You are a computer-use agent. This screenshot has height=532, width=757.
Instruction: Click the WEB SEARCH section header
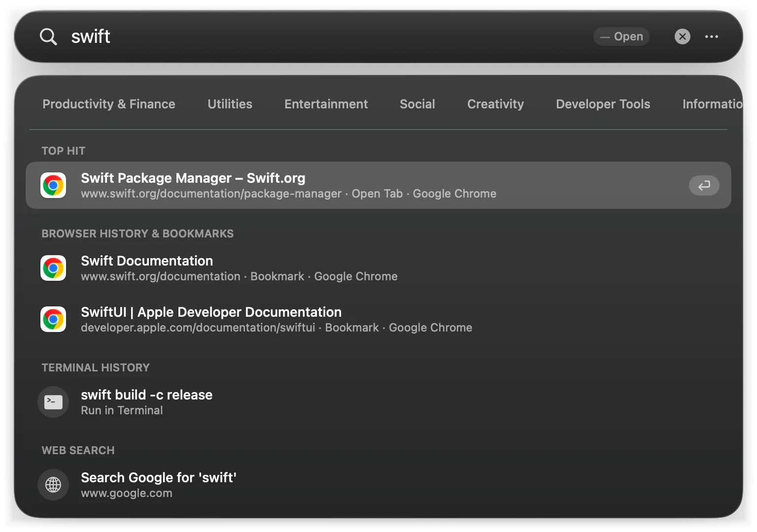click(x=78, y=450)
